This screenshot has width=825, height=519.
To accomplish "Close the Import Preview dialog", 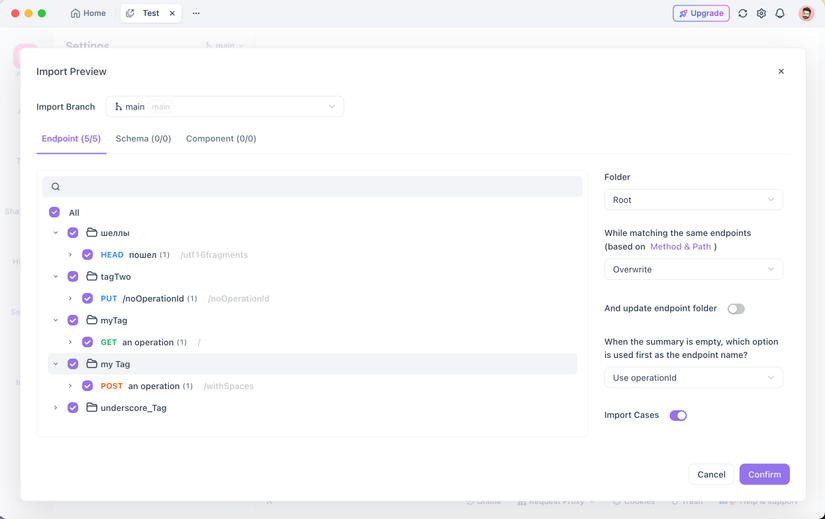I will 781,72.
